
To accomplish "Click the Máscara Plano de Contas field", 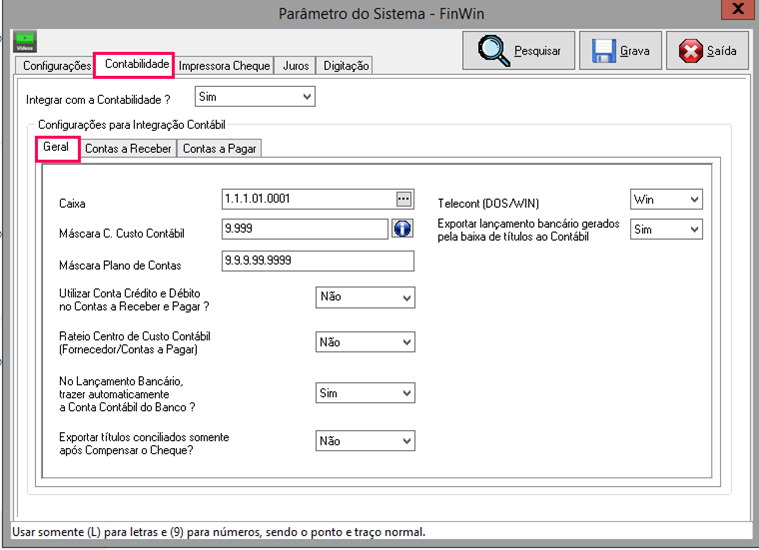I will 317,261.
